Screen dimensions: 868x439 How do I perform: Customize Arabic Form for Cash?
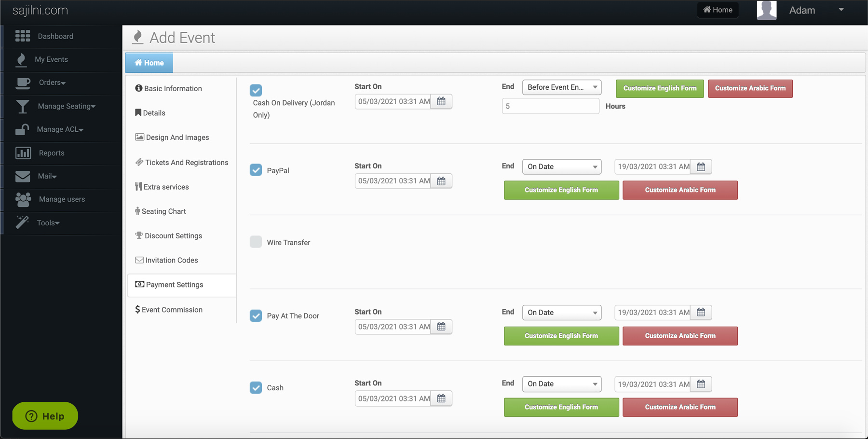point(680,407)
